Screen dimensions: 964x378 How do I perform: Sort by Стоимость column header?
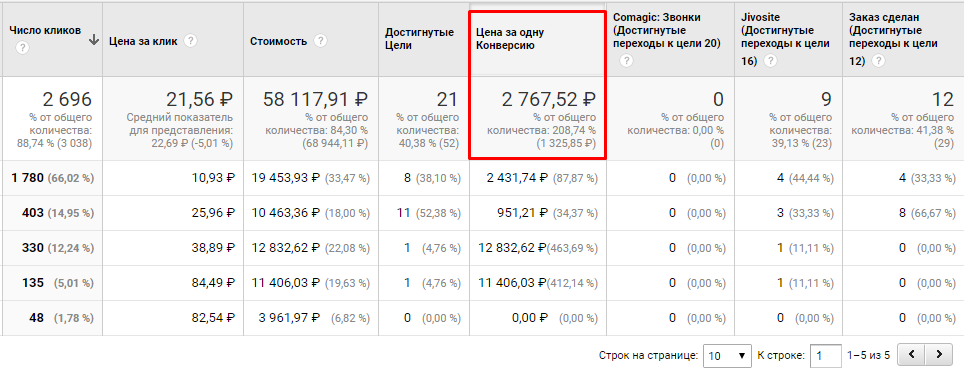pyautogui.click(x=279, y=42)
